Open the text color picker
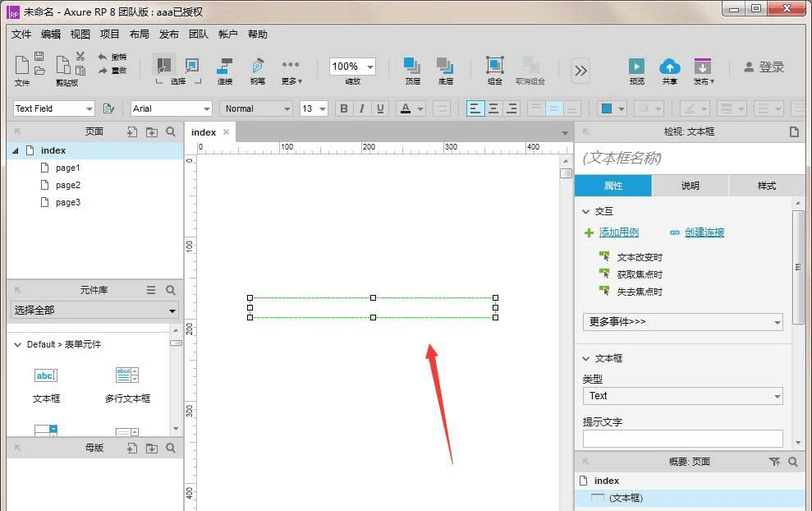The width and height of the screenshot is (812, 511). 411,108
